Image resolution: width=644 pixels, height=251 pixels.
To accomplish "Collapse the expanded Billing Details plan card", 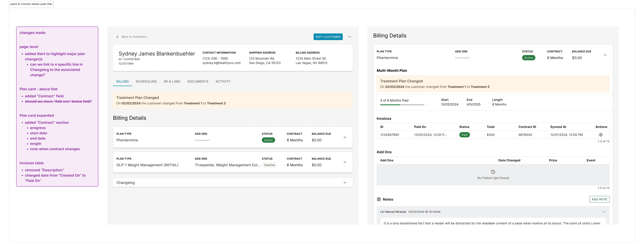I will tap(605, 55).
